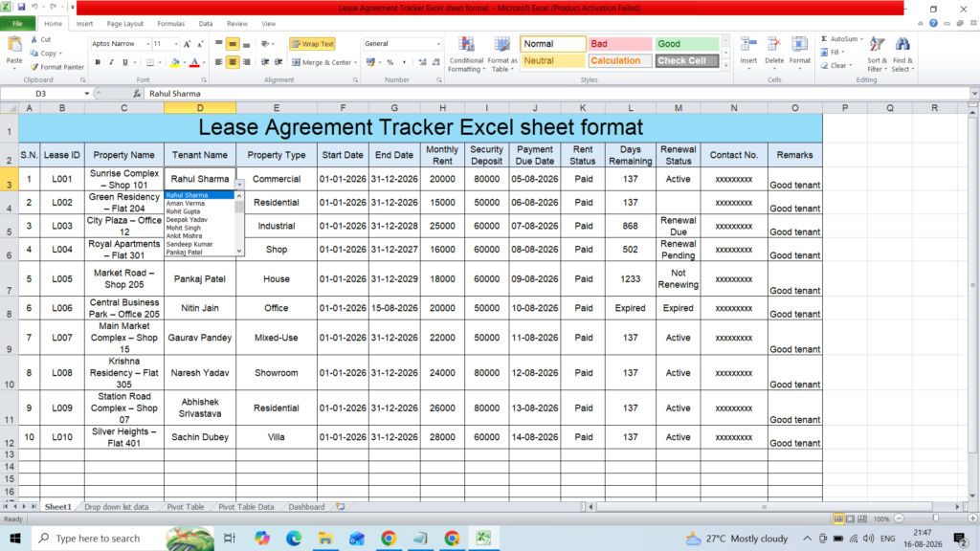980x551 pixels.
Task: Click the Decrease Indent icon
Action: tap(265, 62)
